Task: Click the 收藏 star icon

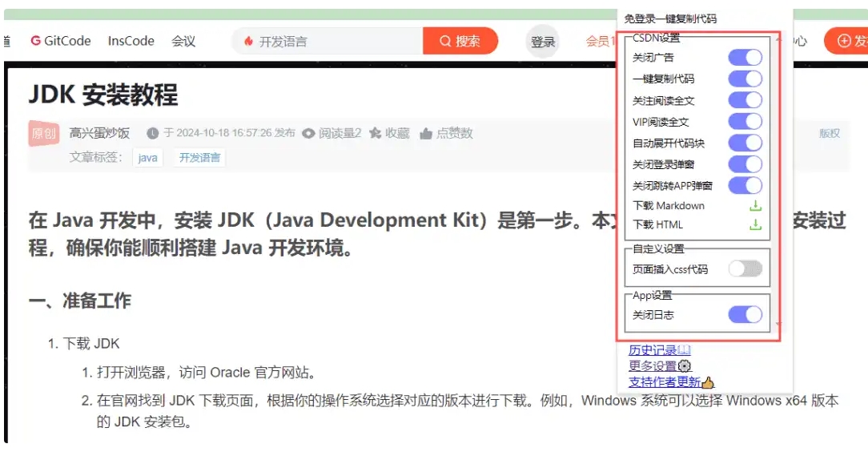Action: click(x=376, y=133)
